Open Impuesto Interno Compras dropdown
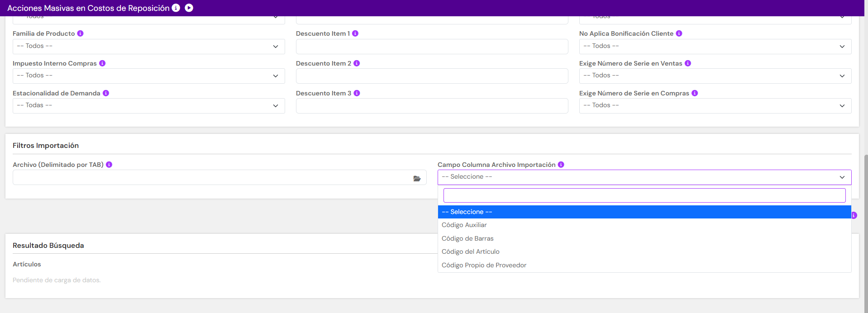The height and width of the screenshot is (313, 868). click(149, 76)
